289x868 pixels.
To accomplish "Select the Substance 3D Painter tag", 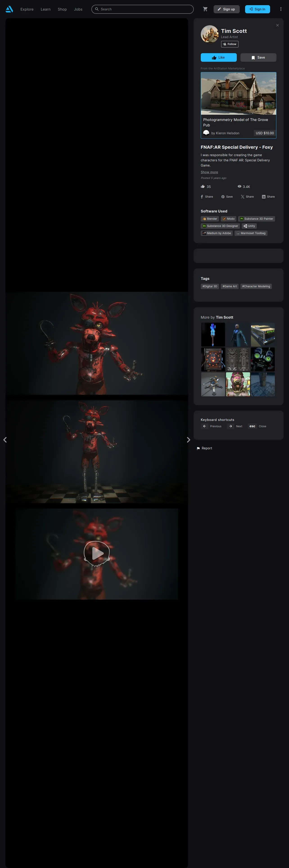I will (x=257, y=219).
